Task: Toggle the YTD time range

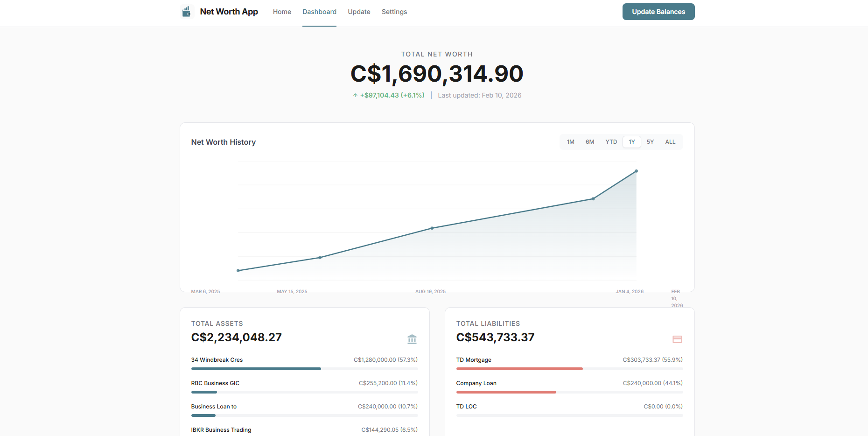Action: coord(611,141)
